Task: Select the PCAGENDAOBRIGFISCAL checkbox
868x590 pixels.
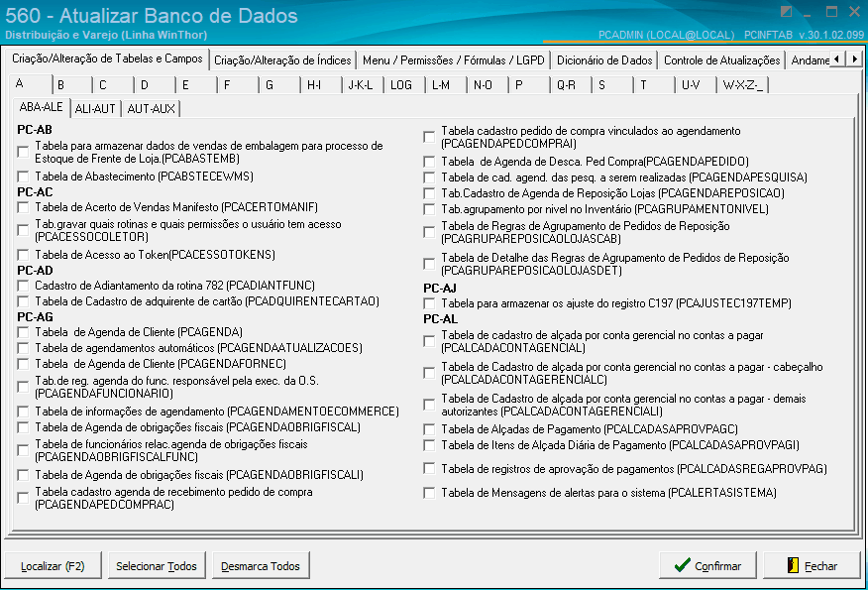Action: click(x=23, y=427)
